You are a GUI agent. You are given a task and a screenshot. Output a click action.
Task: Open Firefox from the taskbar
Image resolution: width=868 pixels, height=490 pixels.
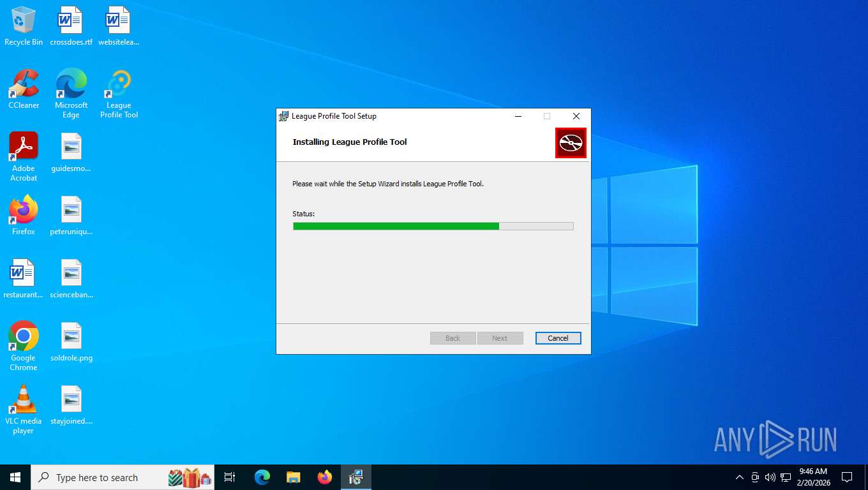(325, 477)
